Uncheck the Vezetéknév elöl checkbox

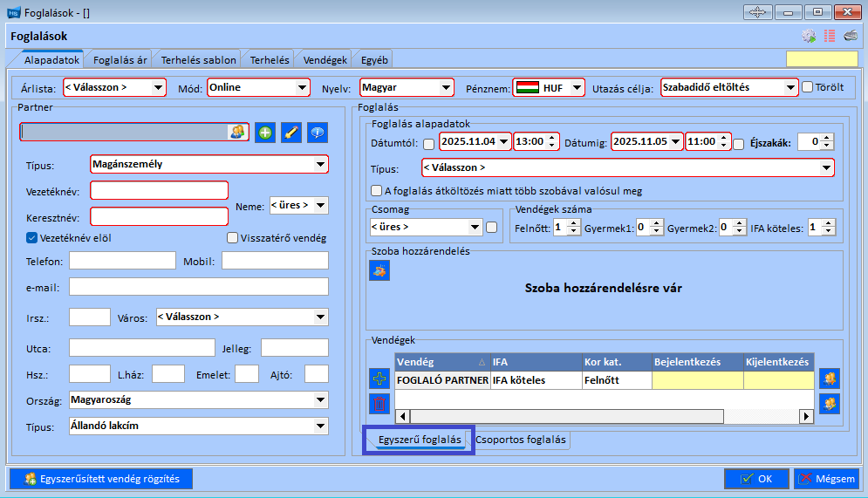32,237
